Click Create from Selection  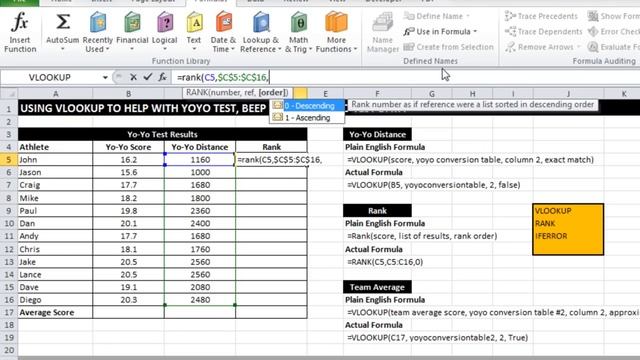click(449, 47)
